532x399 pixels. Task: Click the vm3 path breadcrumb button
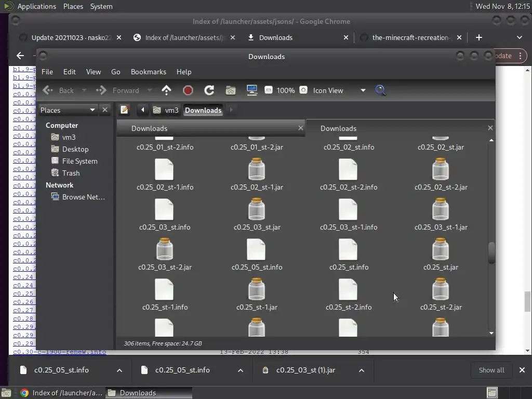click(166, 110)
